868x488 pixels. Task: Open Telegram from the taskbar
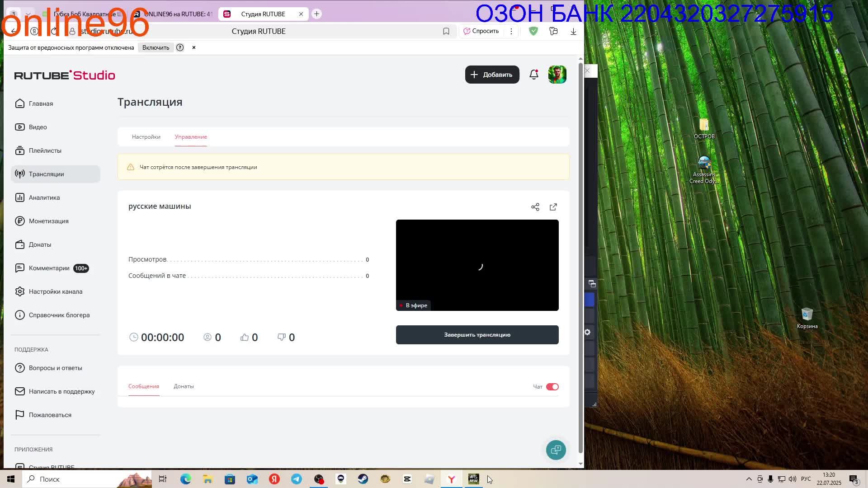tap(297, 479)
